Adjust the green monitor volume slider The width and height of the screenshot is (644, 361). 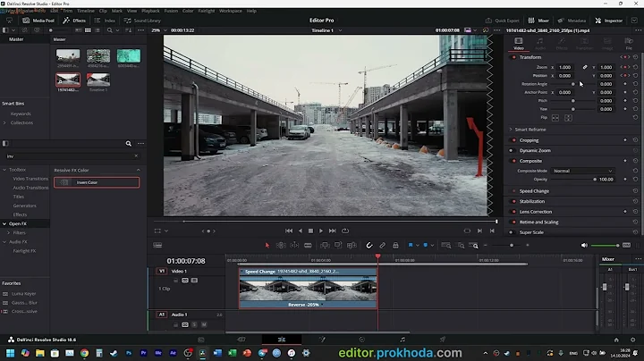click(x=605, y=246)
